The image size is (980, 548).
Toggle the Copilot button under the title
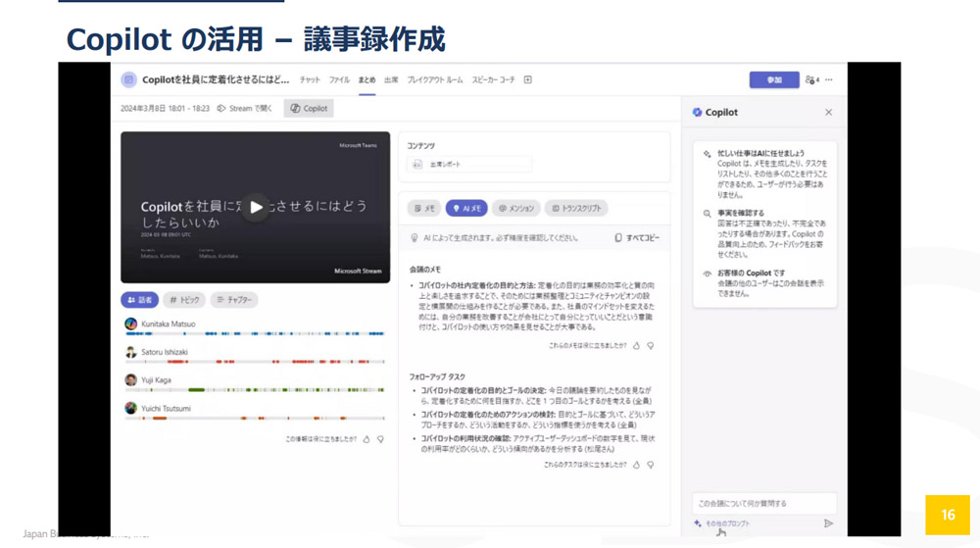[309, 108]
